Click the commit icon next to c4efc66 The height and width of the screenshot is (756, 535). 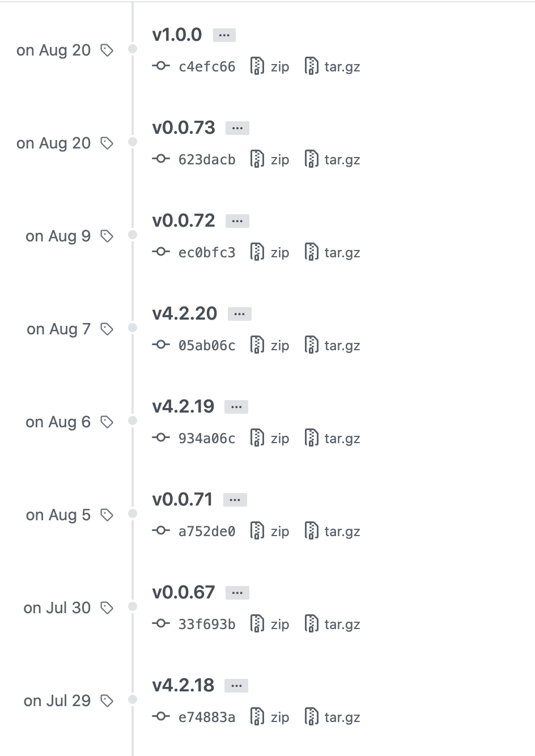click(x=161, y=66)
